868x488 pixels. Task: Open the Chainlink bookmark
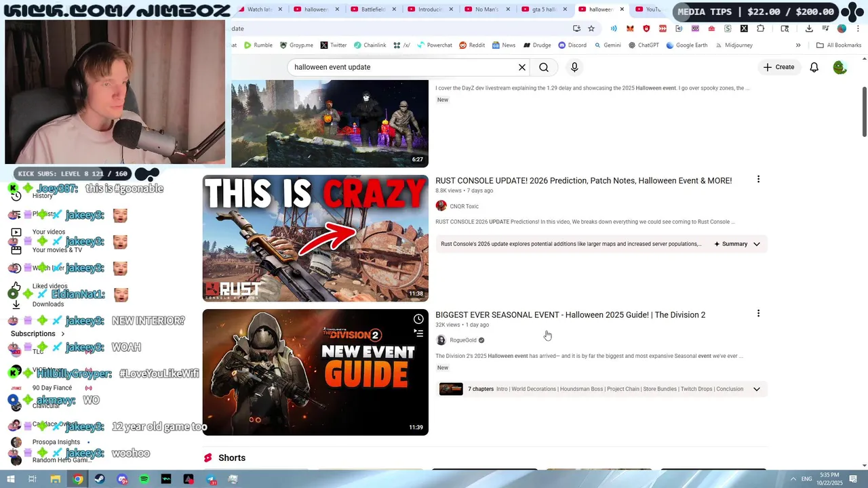click(370, 45)
